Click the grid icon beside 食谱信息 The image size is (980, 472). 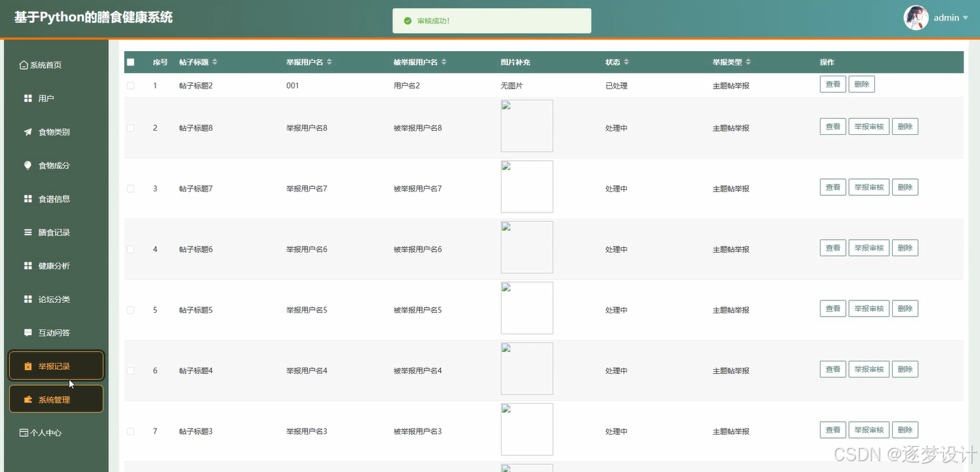point(28,199)
